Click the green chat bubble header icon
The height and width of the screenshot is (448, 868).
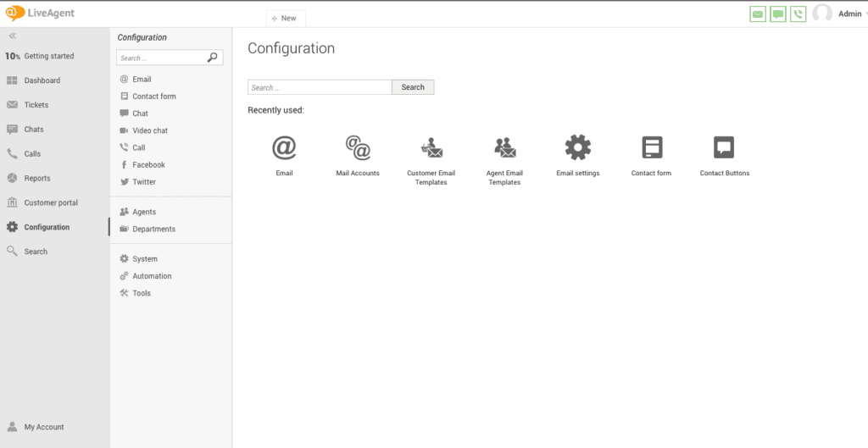pos(778,14)
